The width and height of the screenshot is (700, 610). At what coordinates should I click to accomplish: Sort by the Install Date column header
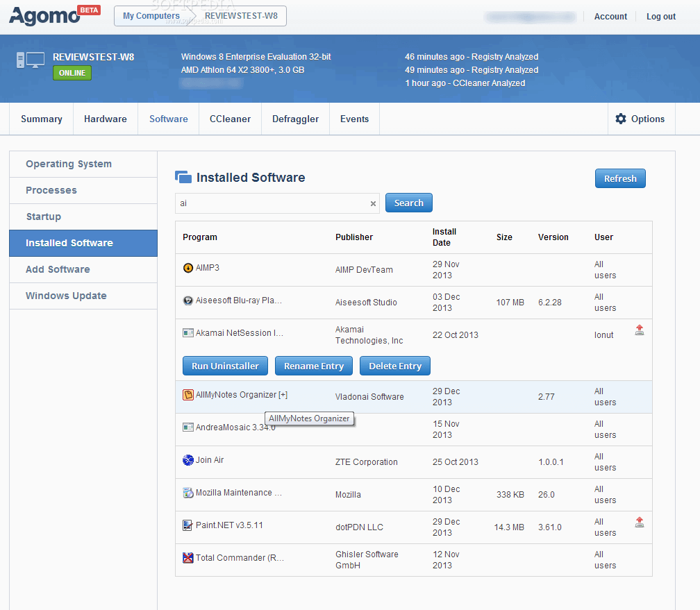(x=444, y=237)
